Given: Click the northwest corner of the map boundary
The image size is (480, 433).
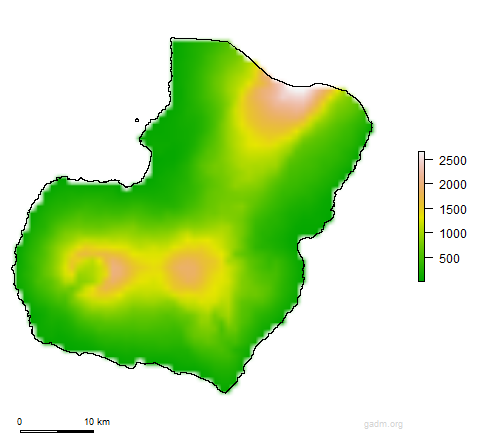Looking at the screenshot, I should pos(172,39).
